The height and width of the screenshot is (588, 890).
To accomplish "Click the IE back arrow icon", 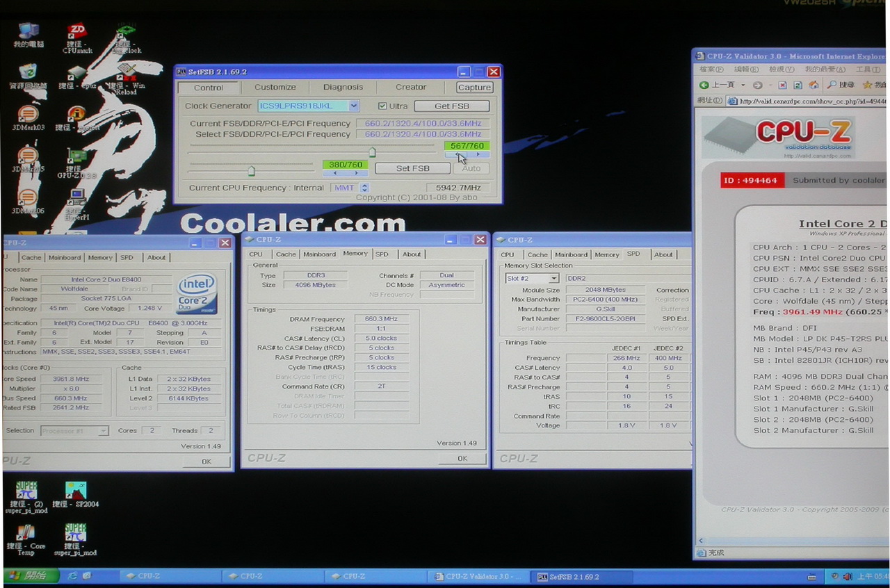I will pos(705,85).
